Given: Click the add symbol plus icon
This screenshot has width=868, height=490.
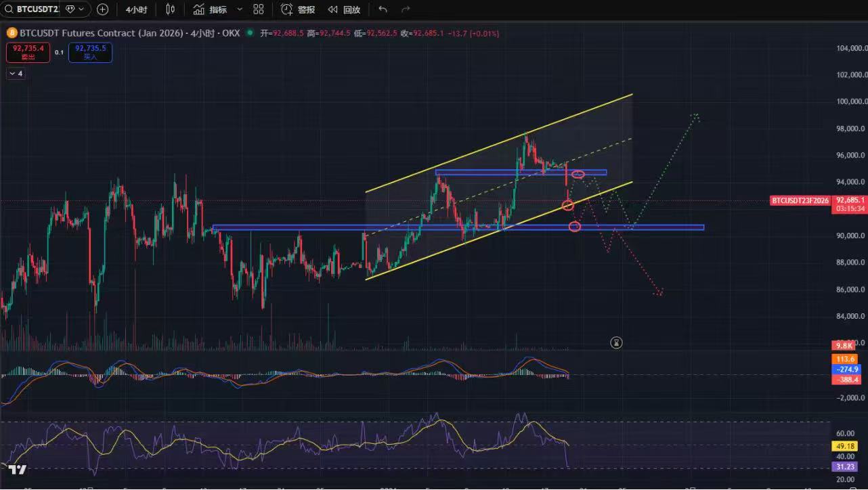Looking at the screenshot, I should 102,9.
